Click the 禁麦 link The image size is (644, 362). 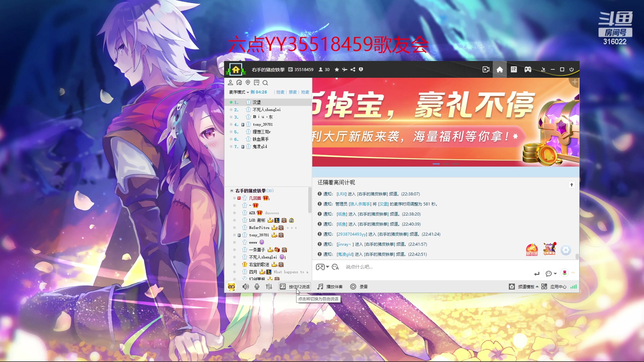click(x=293, y=92)
